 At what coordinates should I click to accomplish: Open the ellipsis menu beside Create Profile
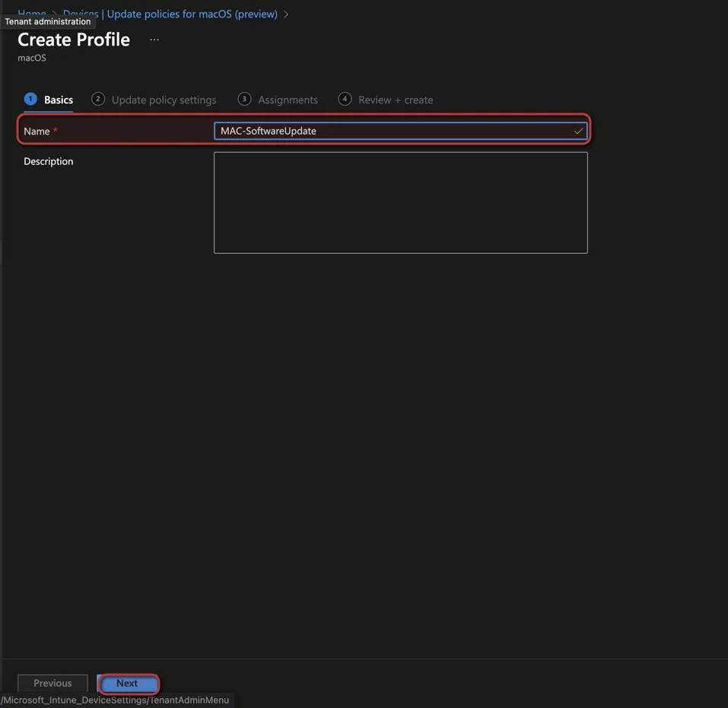click(154, 40)
